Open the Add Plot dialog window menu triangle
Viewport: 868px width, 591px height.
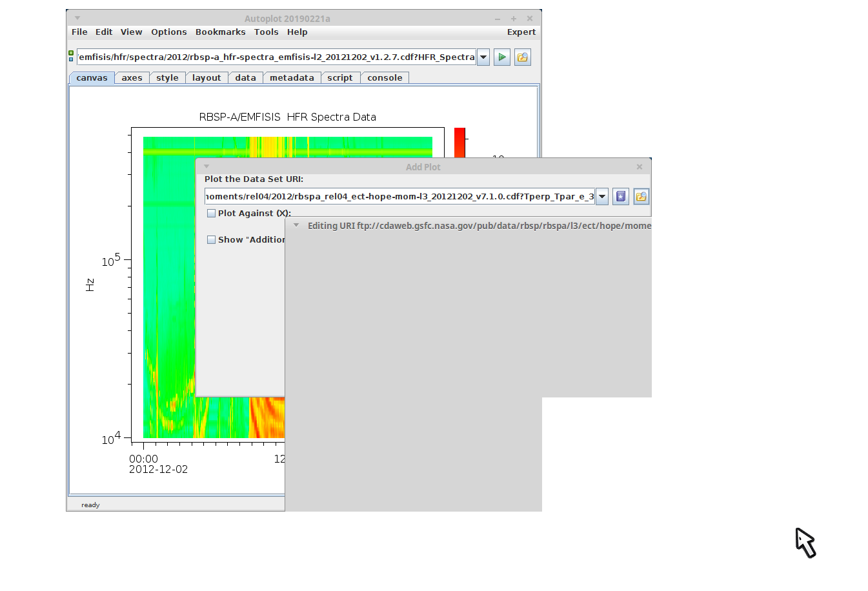[x=207, y=166]
